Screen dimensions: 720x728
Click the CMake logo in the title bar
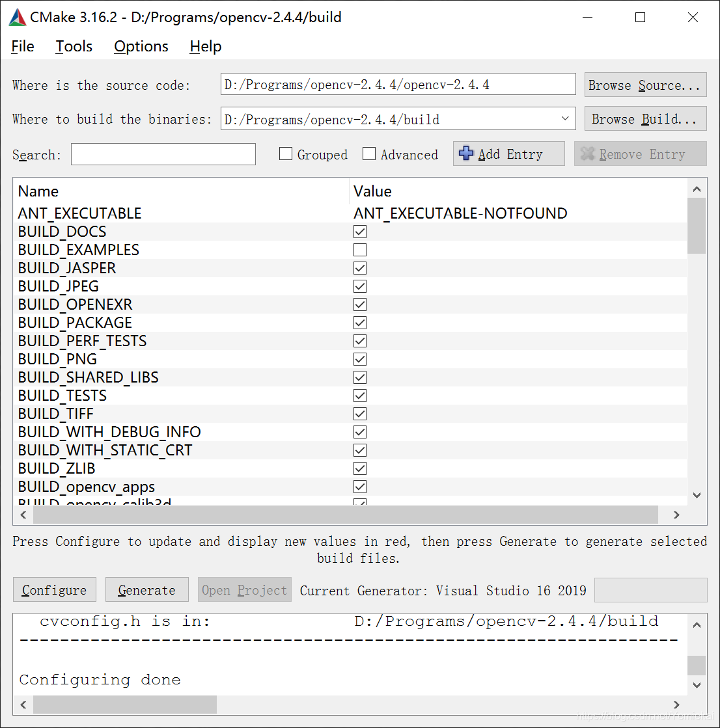point(18,17)
